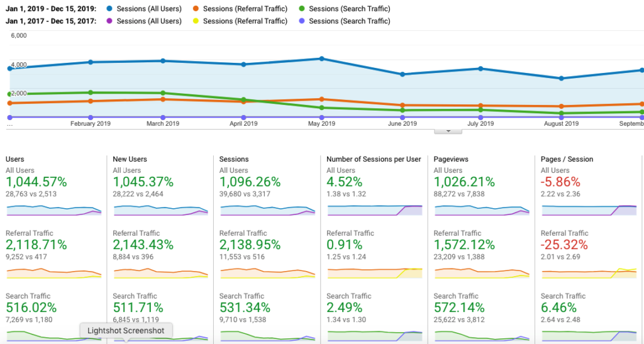Open the Users All Users sparkline chart

(x=53, y=211)
